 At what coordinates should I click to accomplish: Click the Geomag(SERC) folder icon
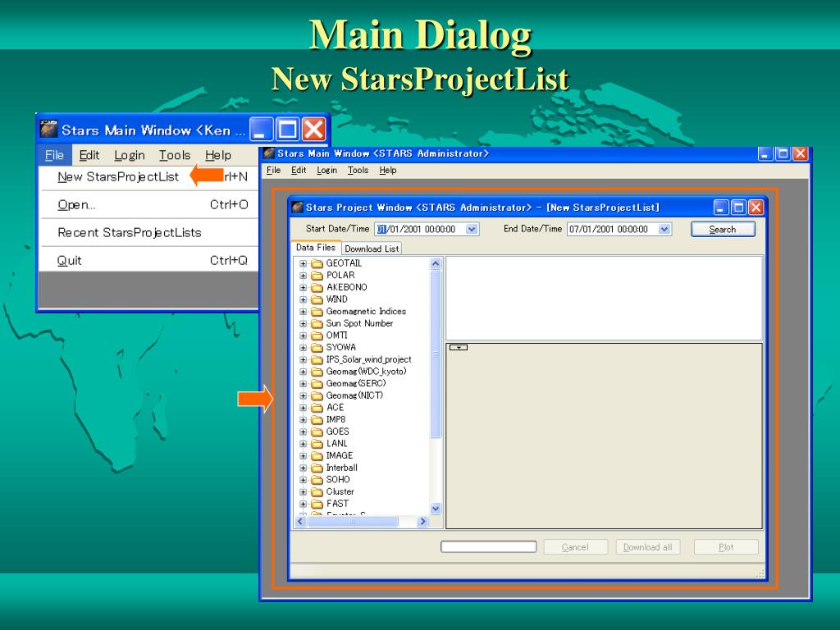coord(317,384)
